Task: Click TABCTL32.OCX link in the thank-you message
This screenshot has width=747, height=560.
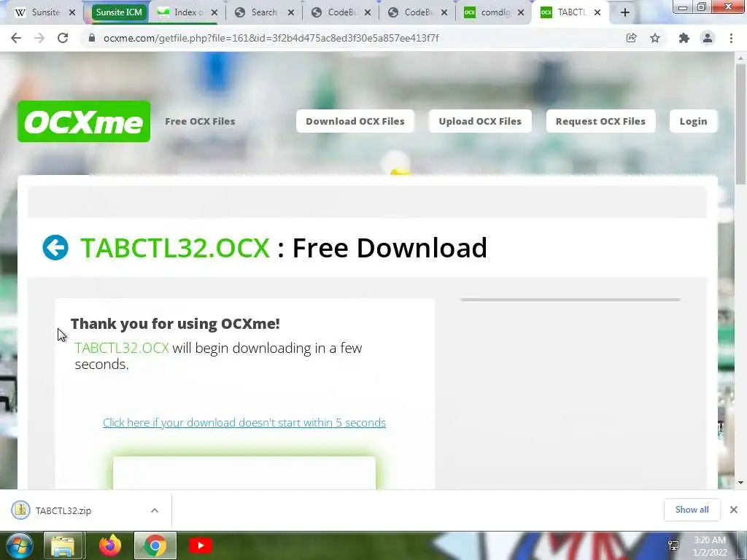Action: coord(122,348)
